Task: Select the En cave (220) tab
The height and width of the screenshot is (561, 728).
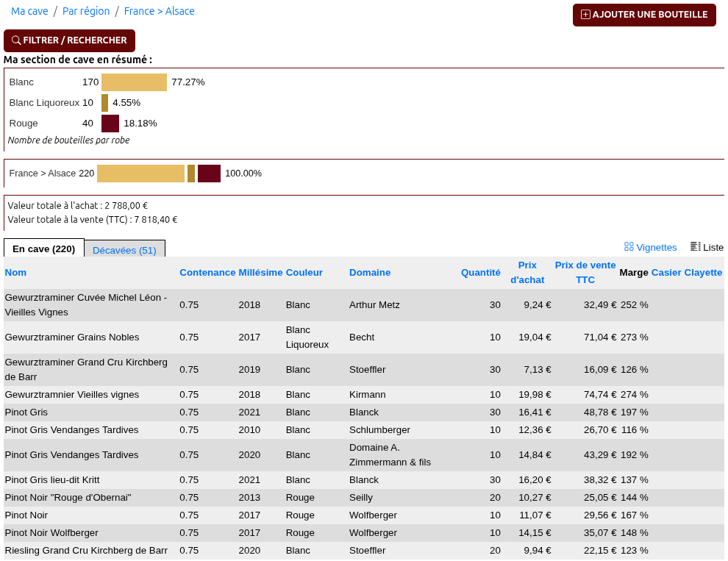Action: point(43,249)
